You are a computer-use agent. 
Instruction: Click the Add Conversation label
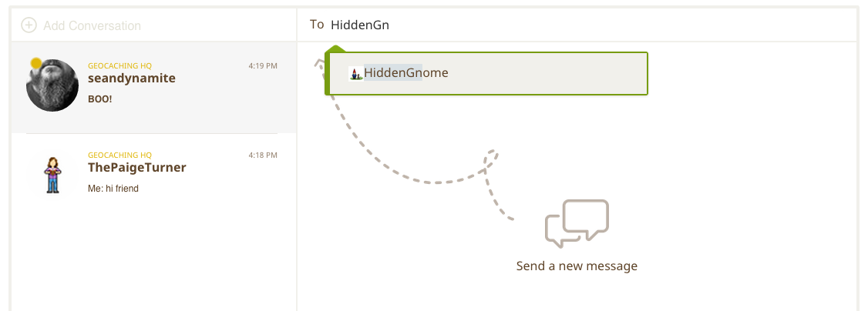[92, 26]
